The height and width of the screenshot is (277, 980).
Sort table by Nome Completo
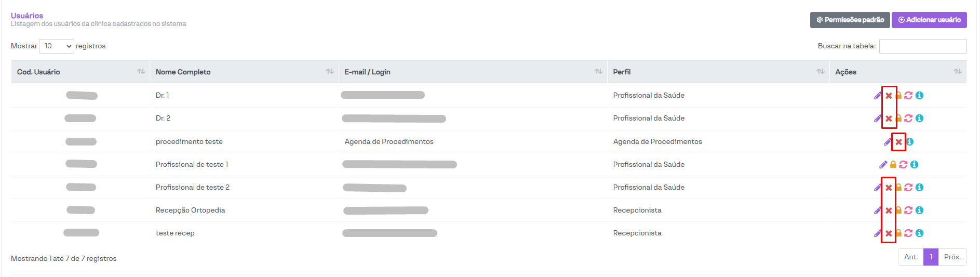[244, 72]
